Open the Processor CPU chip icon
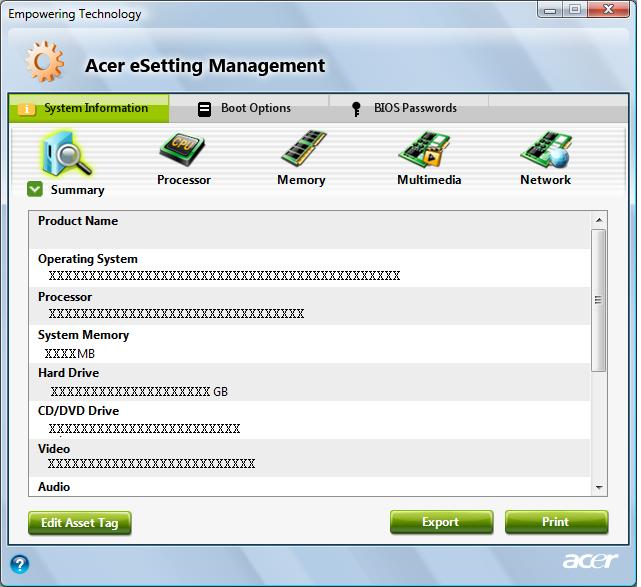 tap(182, 149)
